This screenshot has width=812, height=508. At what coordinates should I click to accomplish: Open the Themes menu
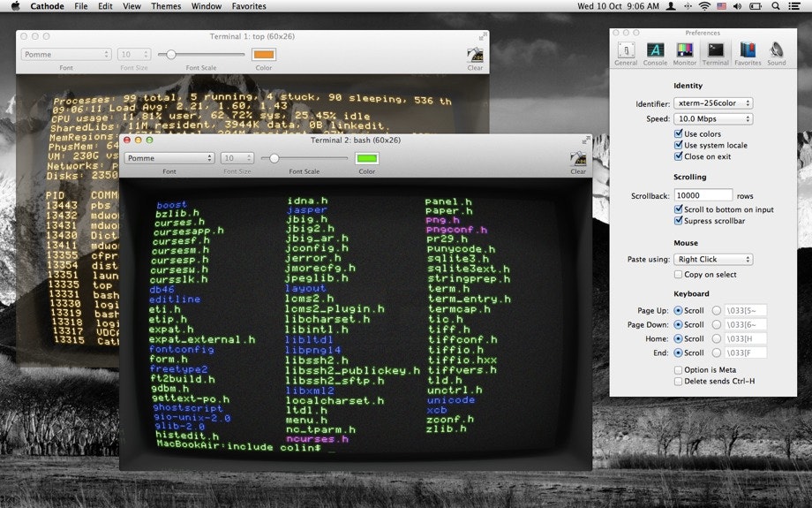(x=166, y=6)
